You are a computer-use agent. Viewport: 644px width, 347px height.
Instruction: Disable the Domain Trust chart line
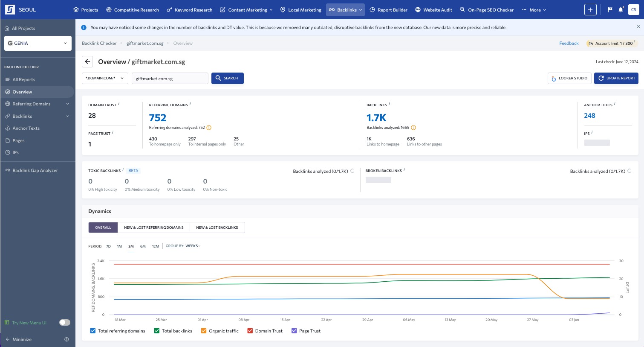[x=250, y=331]
